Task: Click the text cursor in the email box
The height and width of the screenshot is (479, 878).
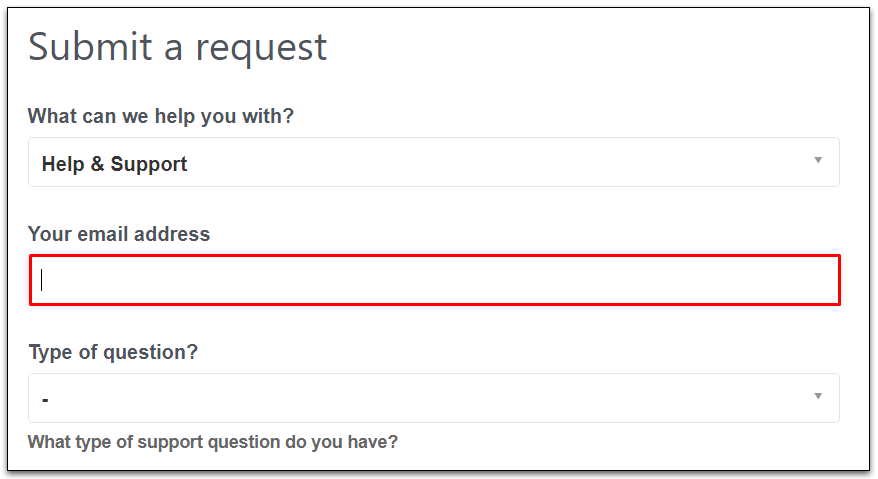Action: pyautogui.click(x=42, y=280)
